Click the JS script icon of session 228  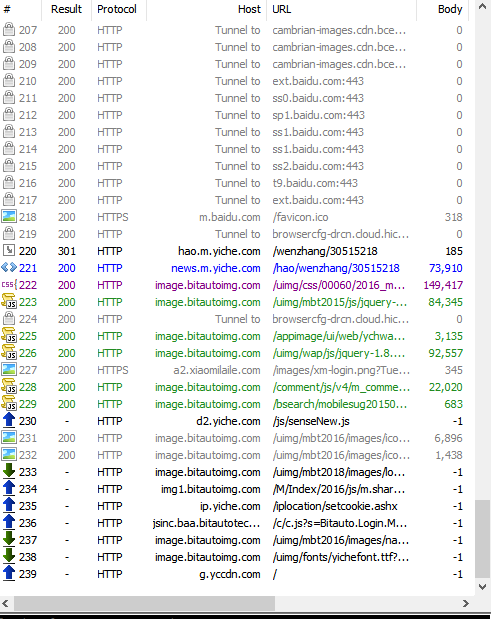point(9,386)
